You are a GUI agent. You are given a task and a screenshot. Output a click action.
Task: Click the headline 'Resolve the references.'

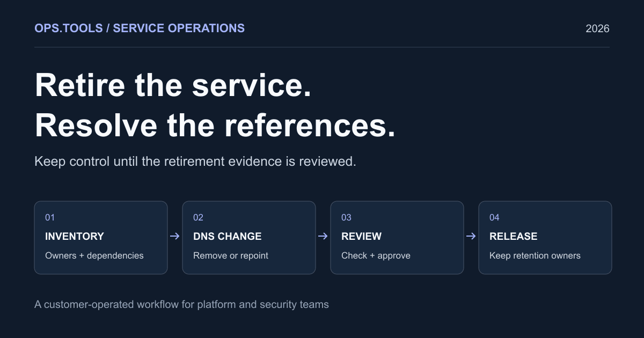(x=215, y=126)
